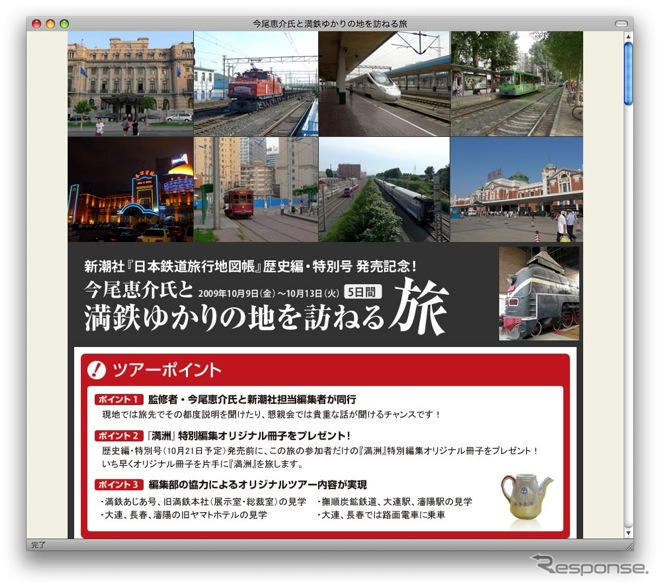Click the scrollbar up arrow

tap(628, 37)
